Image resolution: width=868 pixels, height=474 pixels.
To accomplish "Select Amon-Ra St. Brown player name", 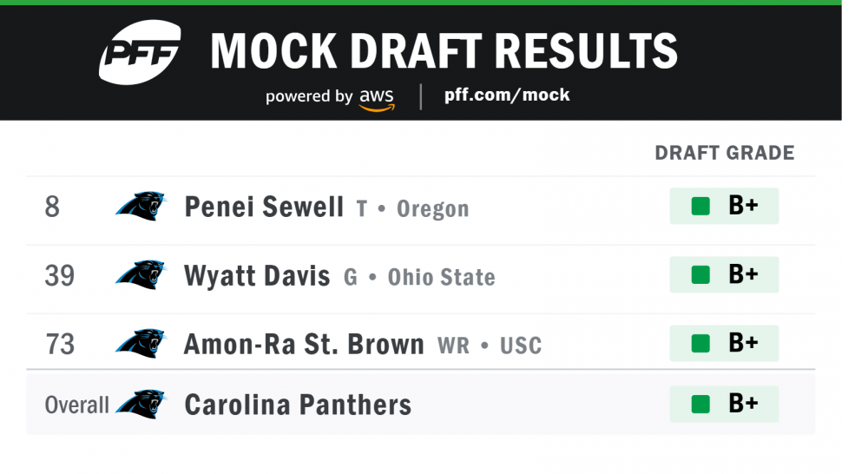I will point(304,344).
